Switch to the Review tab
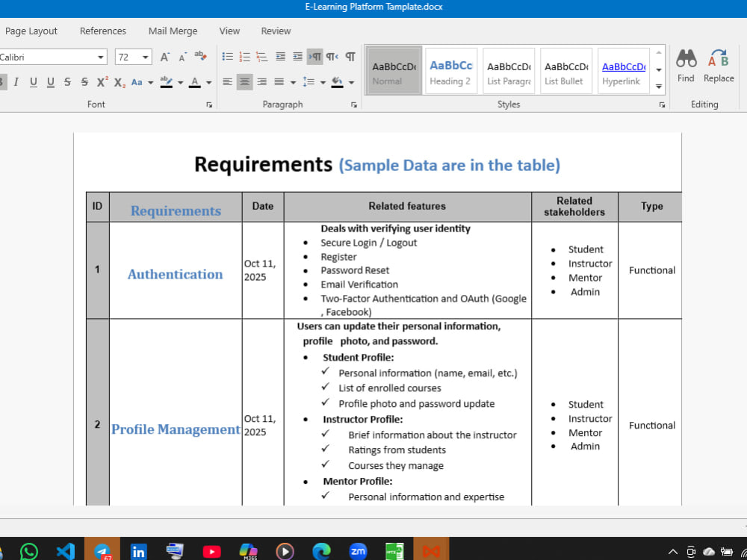747x560 pixels. click(276, 31)
